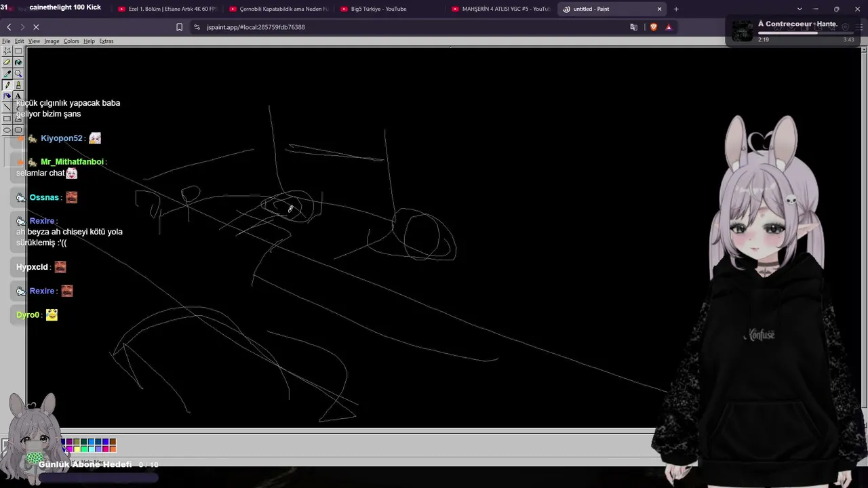
Task: Click the Brave Rewards triangle icon
Action: pos(669,27)
